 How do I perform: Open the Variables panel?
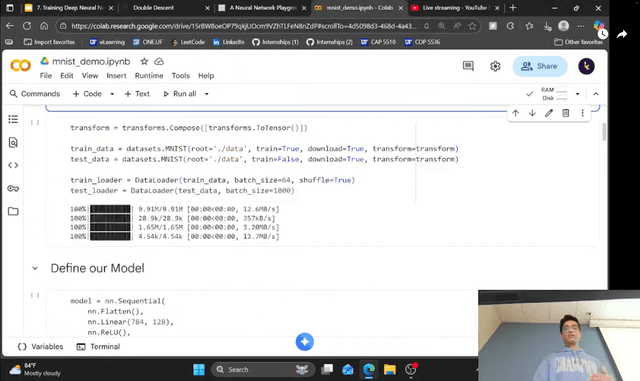tap(40, 347)
